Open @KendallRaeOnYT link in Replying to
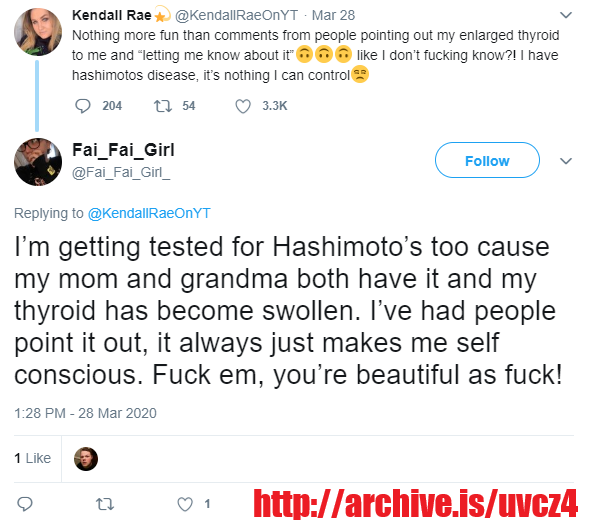This screenshot has width=599, height=521. click(x=149, y=213)
